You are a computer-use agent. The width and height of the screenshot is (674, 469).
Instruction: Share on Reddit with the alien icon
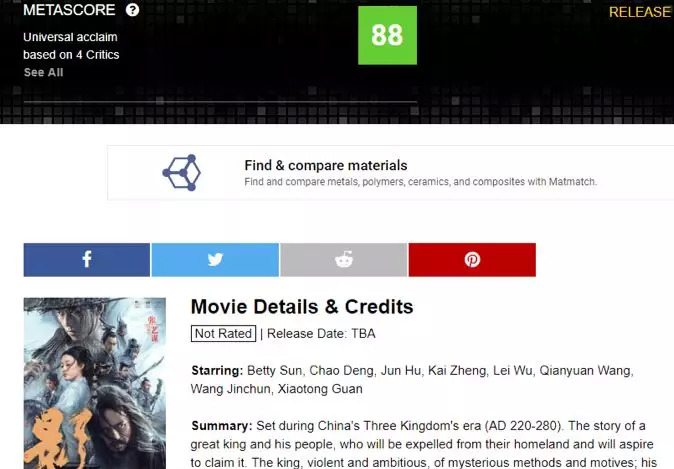(343, 260)
